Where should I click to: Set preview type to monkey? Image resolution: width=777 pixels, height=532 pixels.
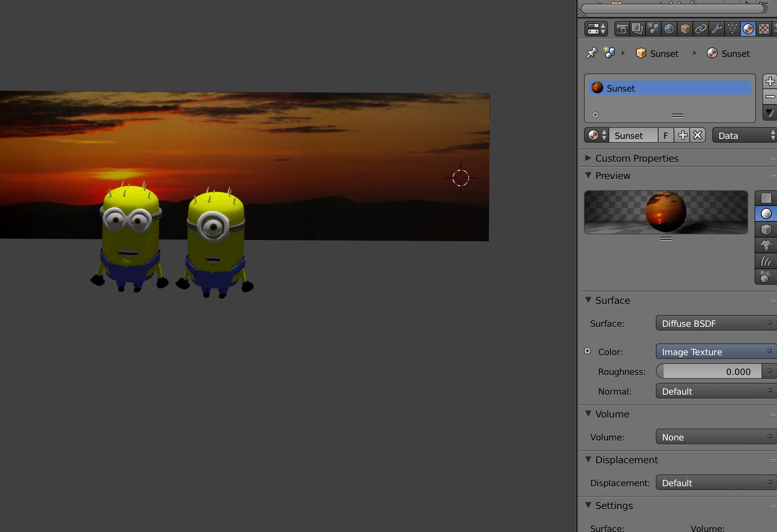tap(766, 245)
